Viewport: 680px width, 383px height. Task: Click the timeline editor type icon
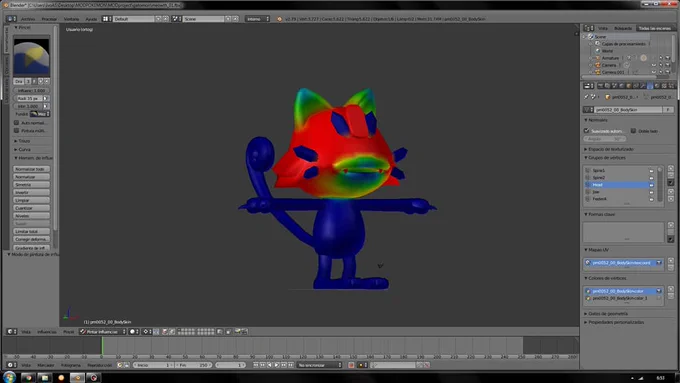click(x=11, y=365)
